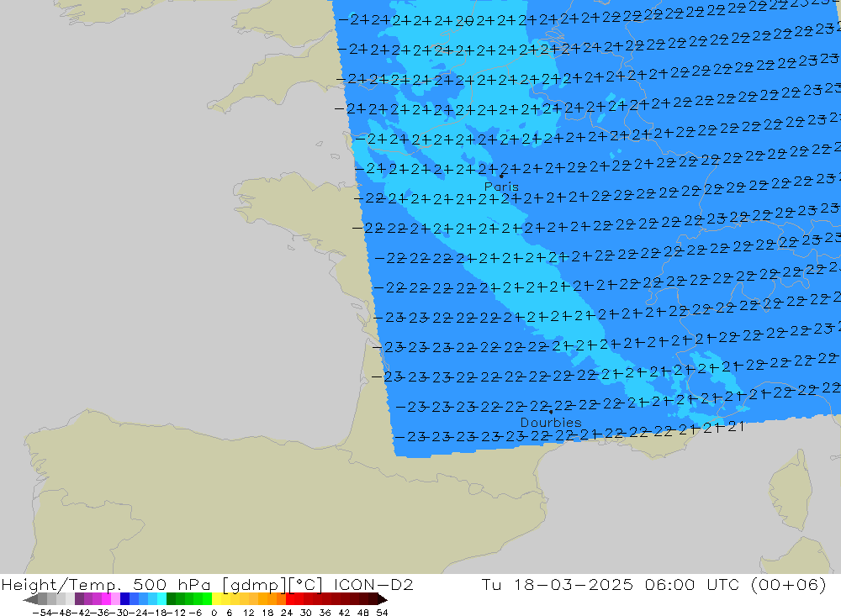Pick the bright red legend swatch
This screenshot has width=841, height=616.
click(x=290, y=599)
